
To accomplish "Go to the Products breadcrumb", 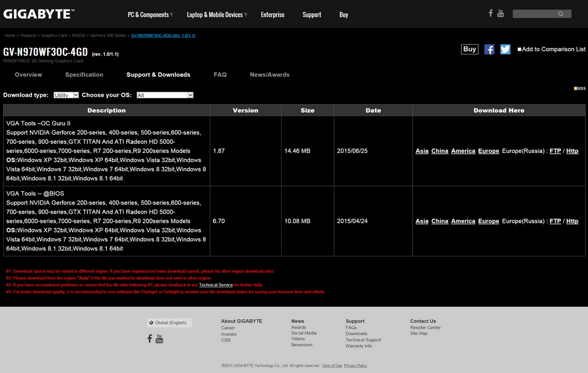I will pyautogui.click(x=28, y=35).
